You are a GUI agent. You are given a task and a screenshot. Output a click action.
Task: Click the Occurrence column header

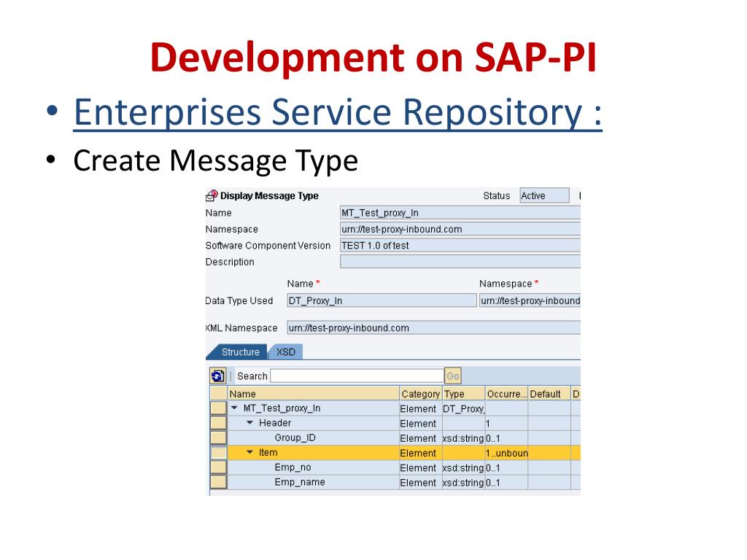click(x=506, y=394)
